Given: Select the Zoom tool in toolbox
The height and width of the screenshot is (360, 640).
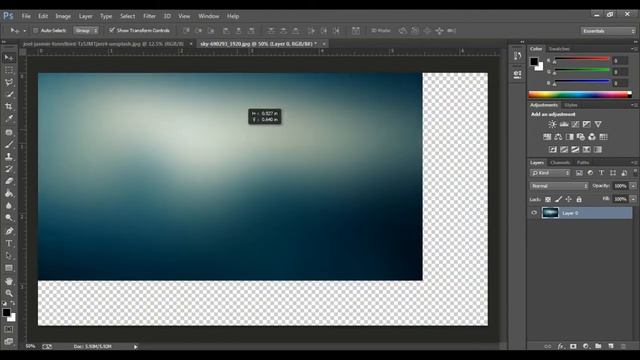Looking at the screenshot, I should click(x=9, y=293).
